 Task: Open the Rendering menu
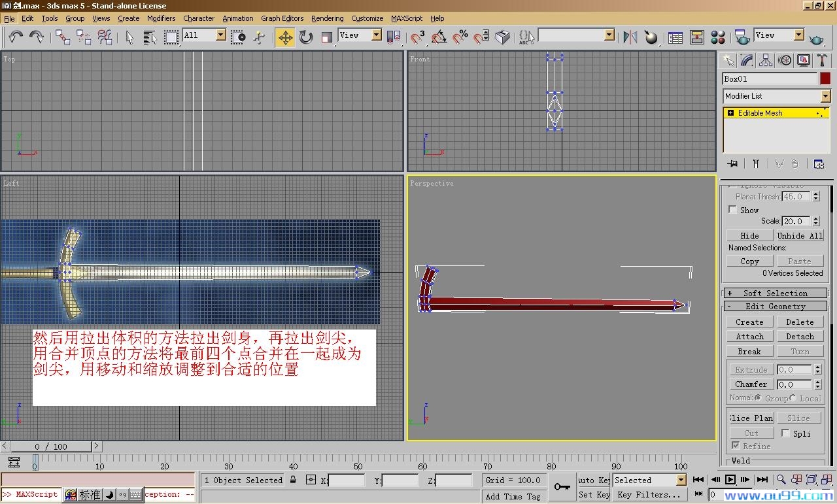[327, 18]
